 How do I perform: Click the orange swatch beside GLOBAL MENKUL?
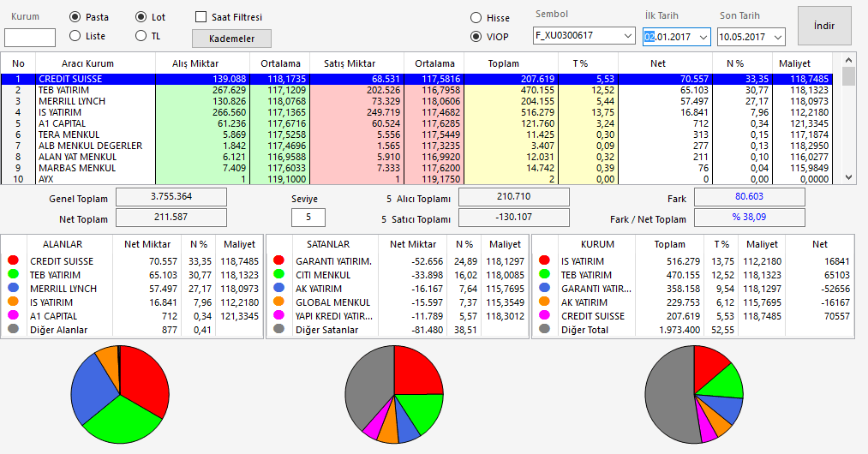[x=278, y=302]
